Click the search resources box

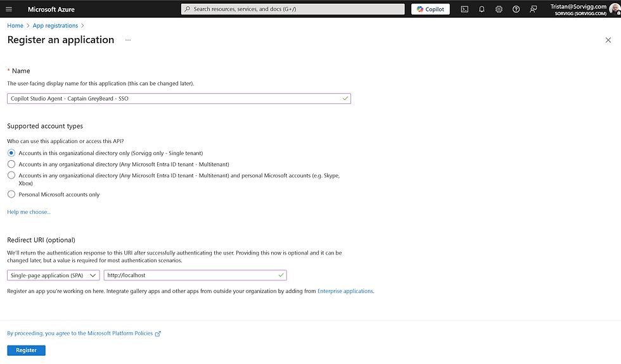[x=293, y=9]
